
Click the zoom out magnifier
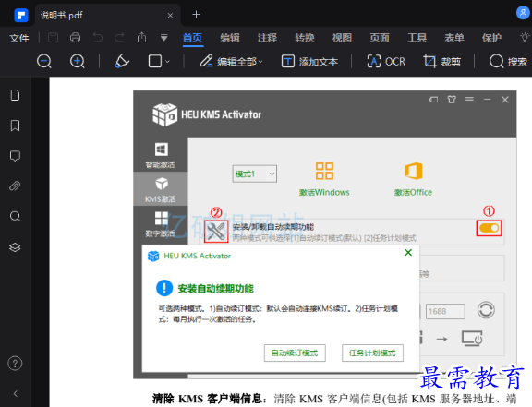point(44,62)
